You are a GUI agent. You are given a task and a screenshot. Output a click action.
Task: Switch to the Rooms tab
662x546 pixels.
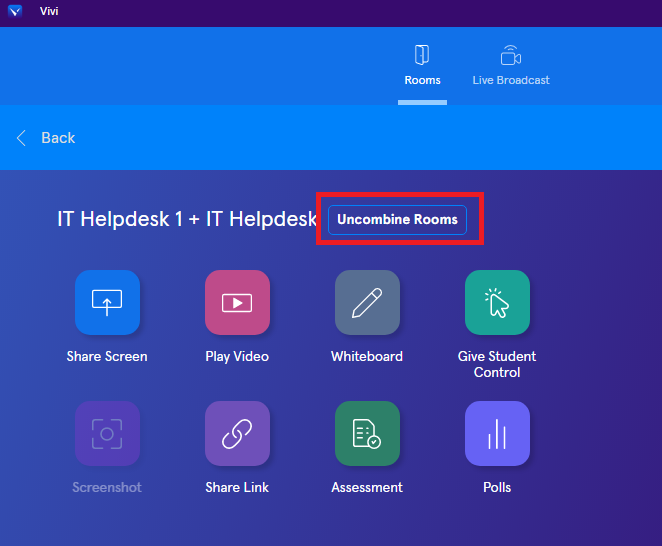[x=422, y=65]
